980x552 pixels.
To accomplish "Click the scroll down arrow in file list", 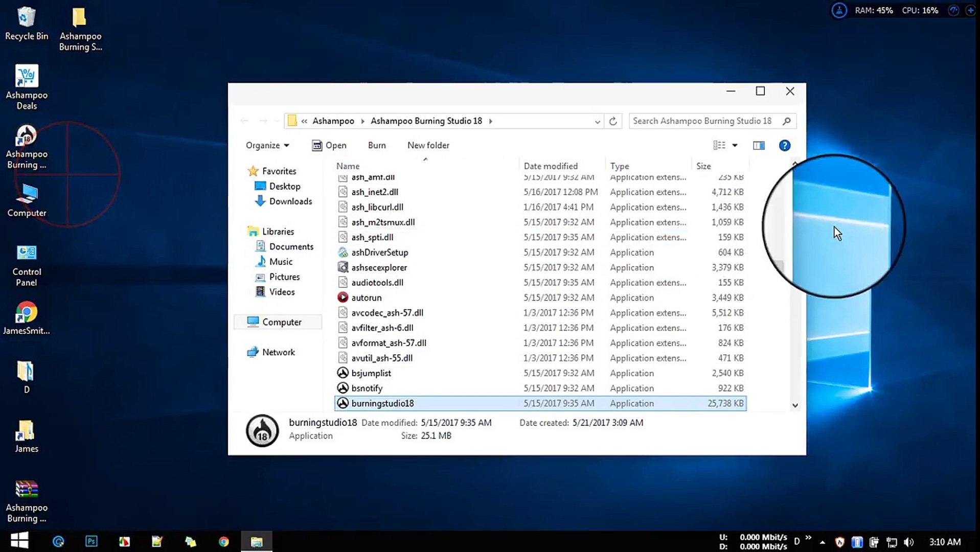I will pos(794,405).
